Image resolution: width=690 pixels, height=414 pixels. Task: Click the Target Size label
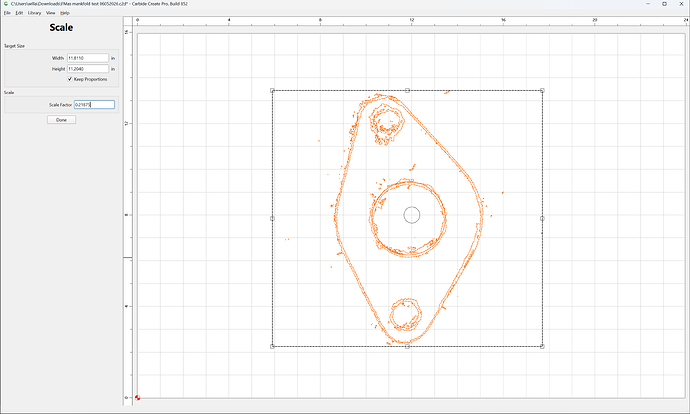coord(15,46)
